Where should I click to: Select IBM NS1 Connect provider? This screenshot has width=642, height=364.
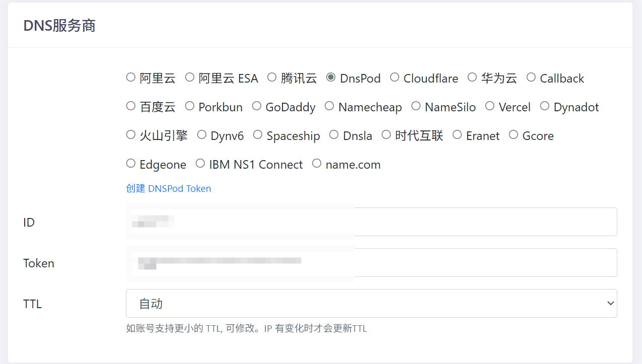(x=200, y=164)
